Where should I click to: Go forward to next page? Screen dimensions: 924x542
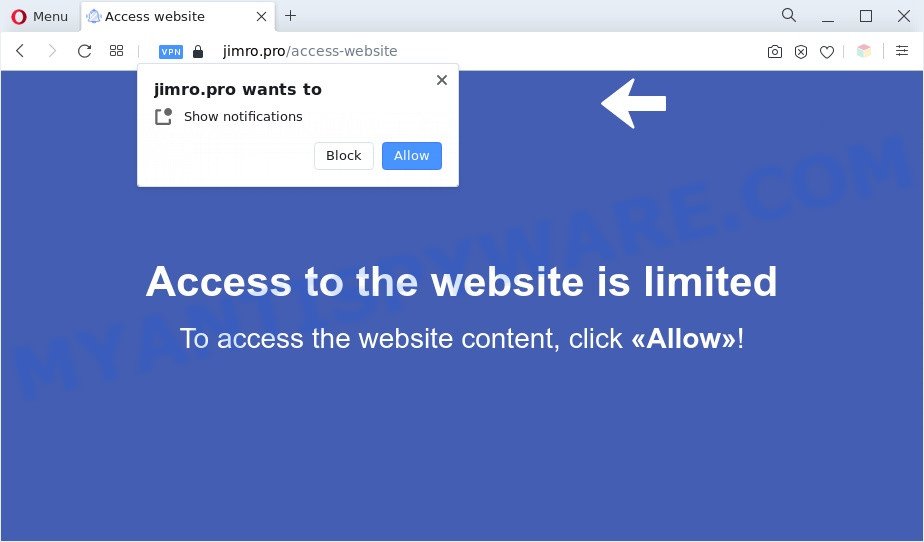(x=52, y=51)
